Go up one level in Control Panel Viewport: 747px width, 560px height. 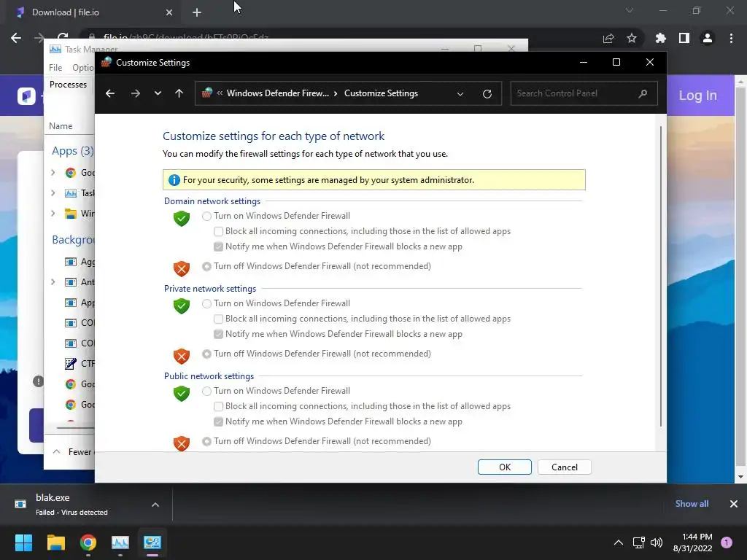click(179, 93)
